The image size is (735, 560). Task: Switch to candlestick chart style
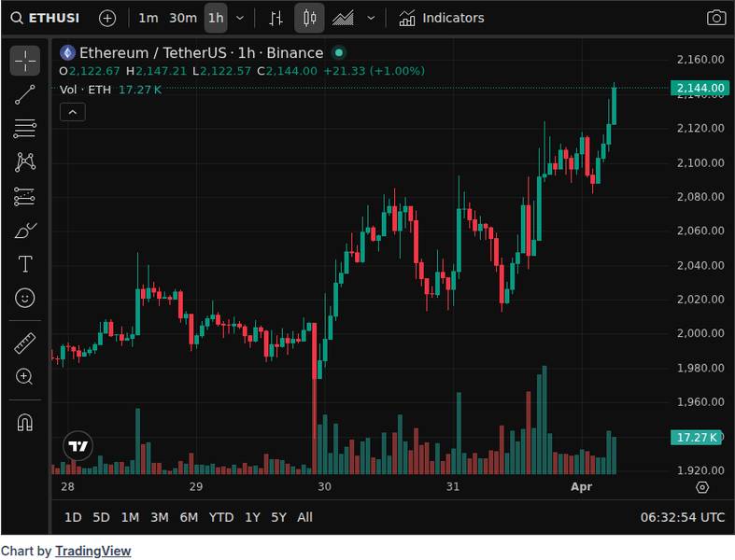point(309,19)
